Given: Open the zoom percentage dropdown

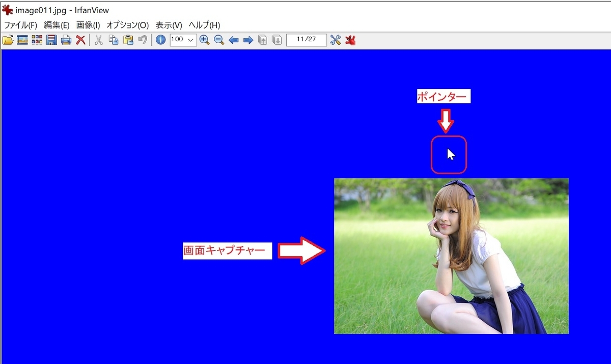Looking at the screenshot, I should [190, 40].
